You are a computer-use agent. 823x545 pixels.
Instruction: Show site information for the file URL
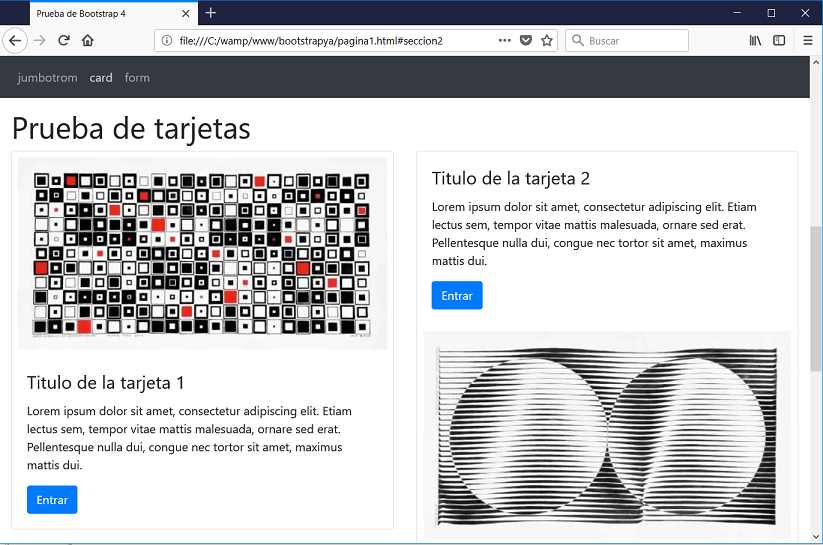(166, 40)
